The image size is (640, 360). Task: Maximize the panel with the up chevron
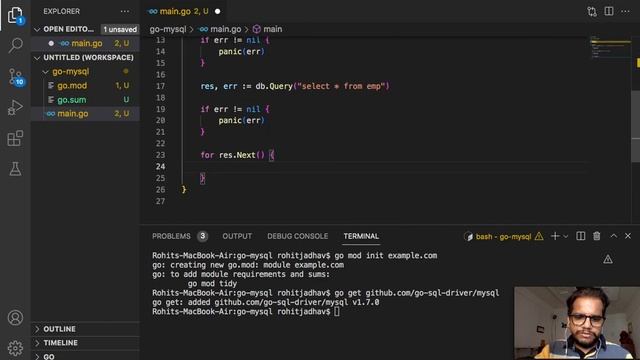tap(613, 236)
